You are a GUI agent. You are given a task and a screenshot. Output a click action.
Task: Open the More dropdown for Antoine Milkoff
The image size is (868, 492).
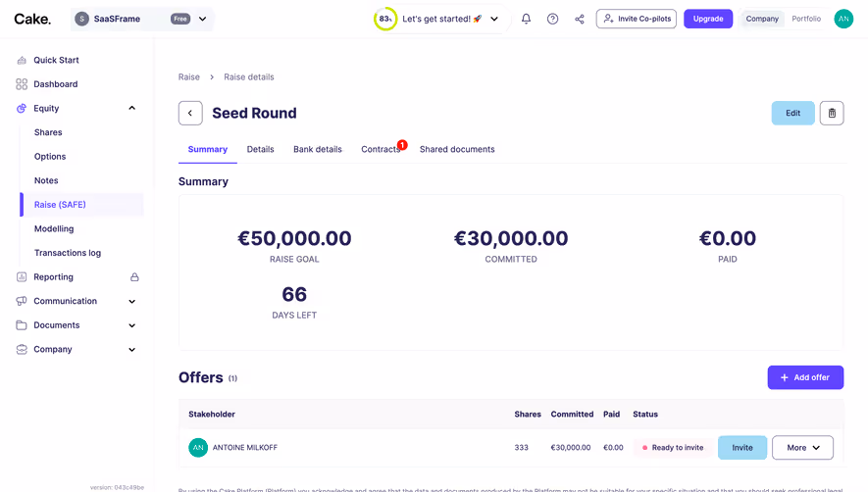pos(802,448)
